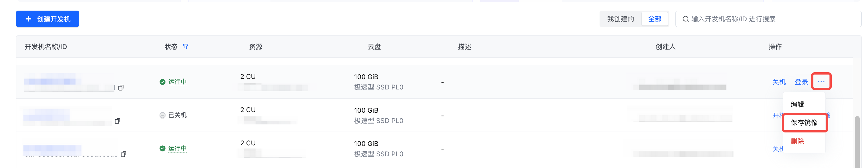
Task: Open first row's more actions ellipsis
Action: point(821,82)
